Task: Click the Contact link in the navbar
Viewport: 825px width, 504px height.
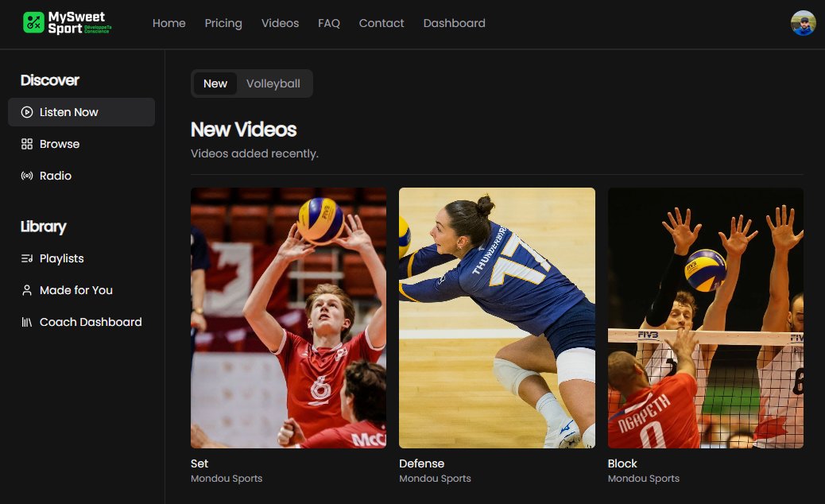Action: pos(382,23)
